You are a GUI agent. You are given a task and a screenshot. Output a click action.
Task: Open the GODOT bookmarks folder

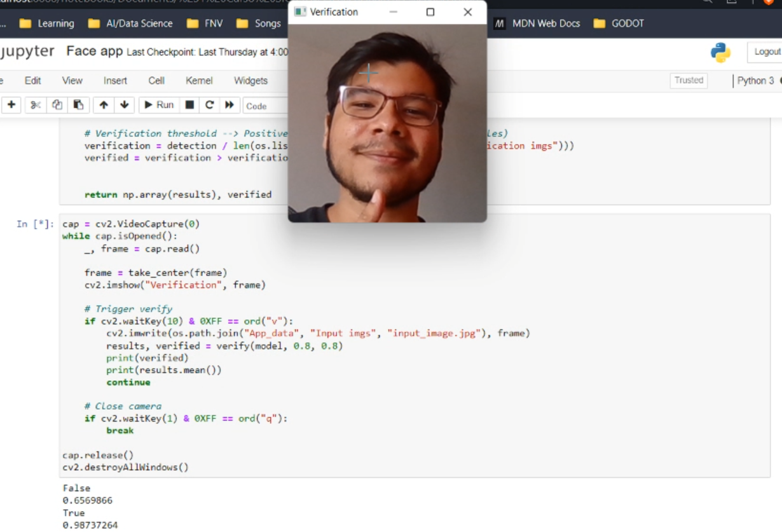pyautogui.click(x=619, y=24)
